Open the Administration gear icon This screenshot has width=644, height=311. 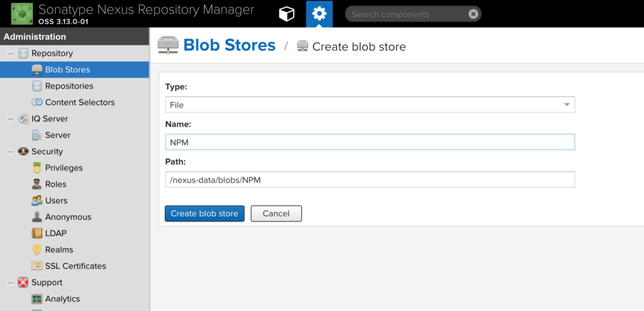click(319, 14)
